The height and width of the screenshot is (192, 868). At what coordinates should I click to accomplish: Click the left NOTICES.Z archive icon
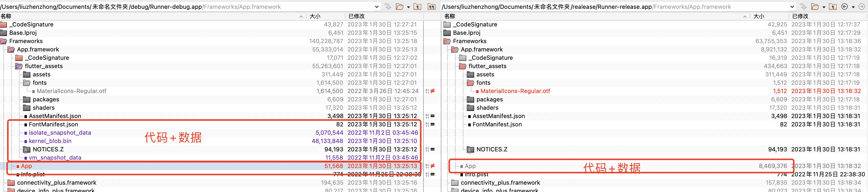click(27, 149)
